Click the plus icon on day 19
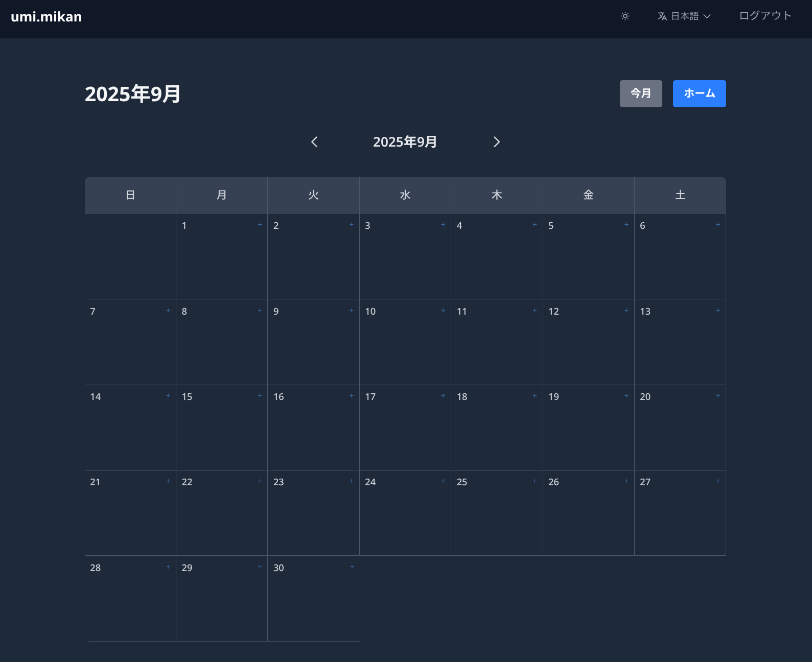The image size is (812, 662). click(627, 396)
